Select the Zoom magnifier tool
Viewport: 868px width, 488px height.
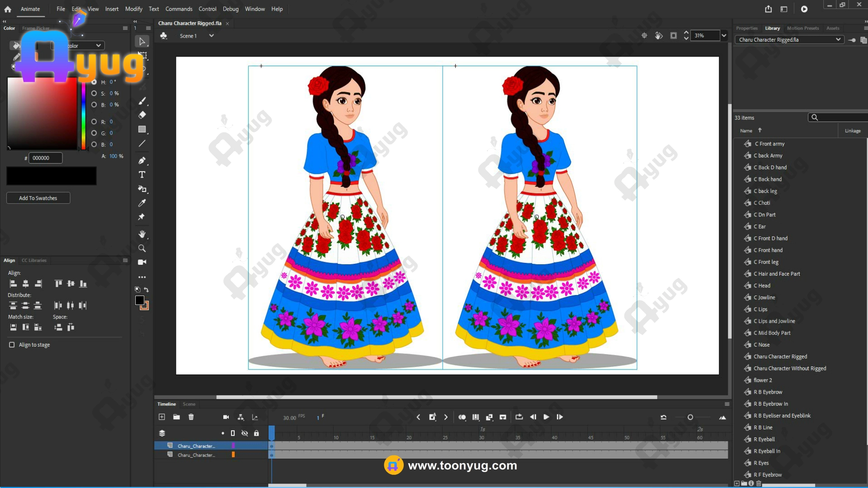coord(142,248)
